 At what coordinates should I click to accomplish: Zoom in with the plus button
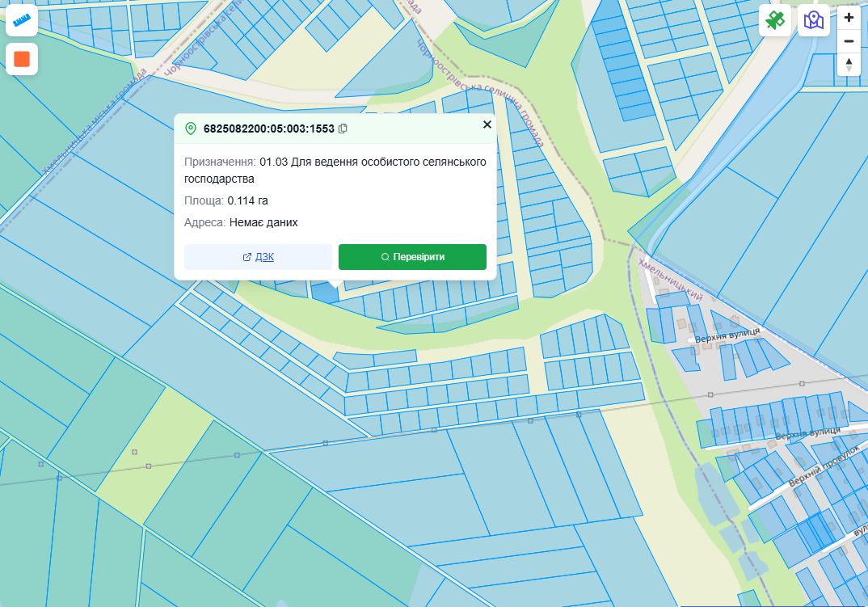pos(849,17)
